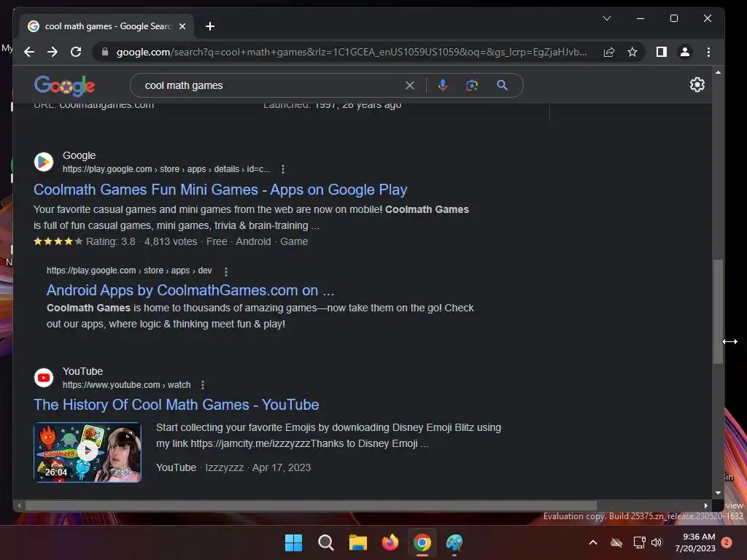Go forward to the next page

[x=53, y=52]
